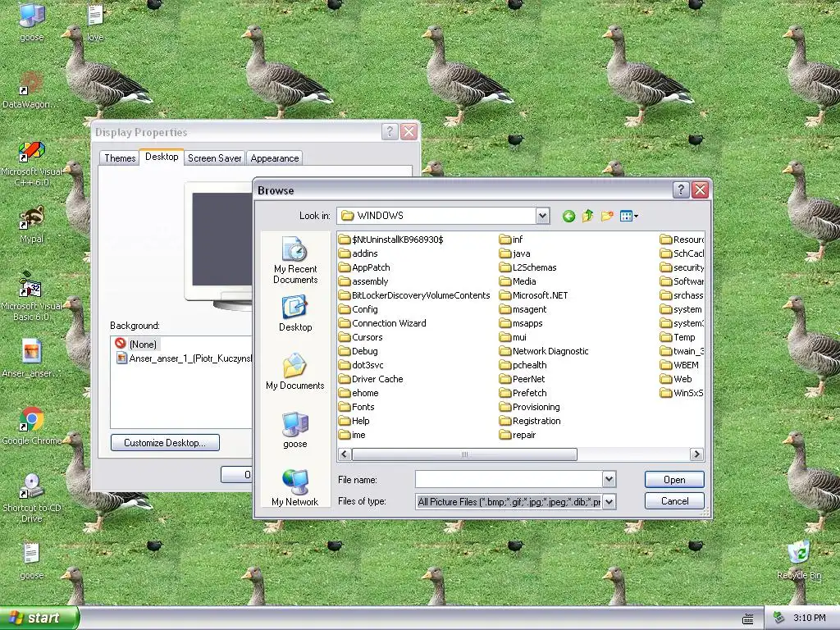Screen dimensions: 840x630
Task: Select the love text file desktop icon
Action: point(95,22)
